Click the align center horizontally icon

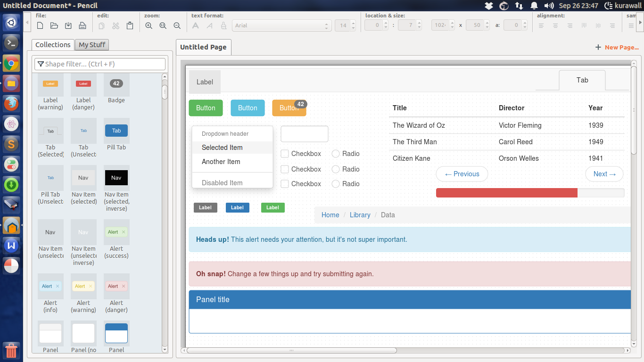click(555, 25)
